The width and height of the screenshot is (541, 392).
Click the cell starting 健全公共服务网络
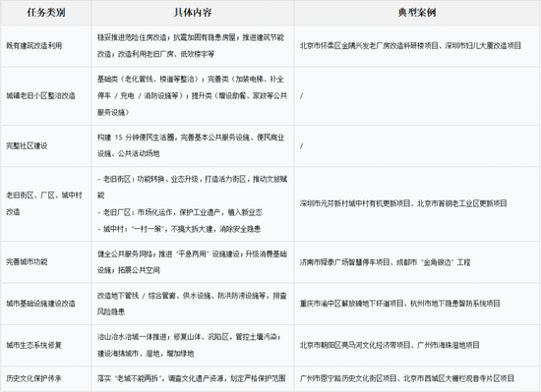[x=193, y=261]
